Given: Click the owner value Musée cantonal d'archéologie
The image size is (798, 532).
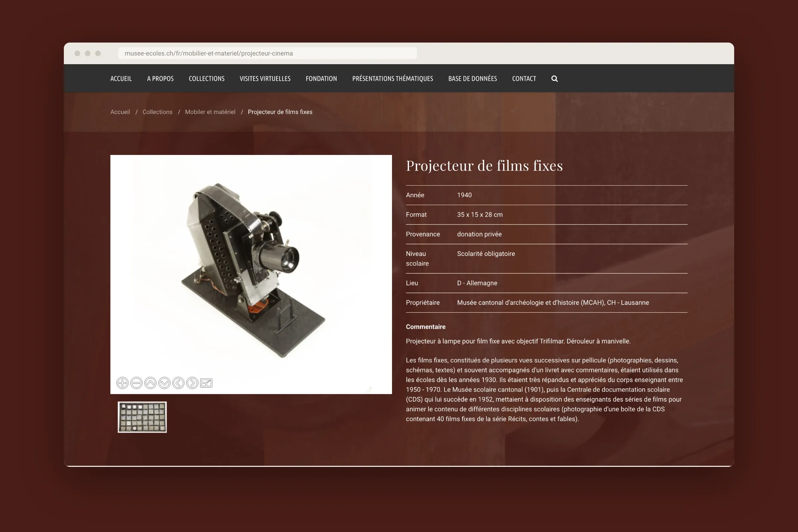Looking at the screenshot, I should click(x=553, y=303).
